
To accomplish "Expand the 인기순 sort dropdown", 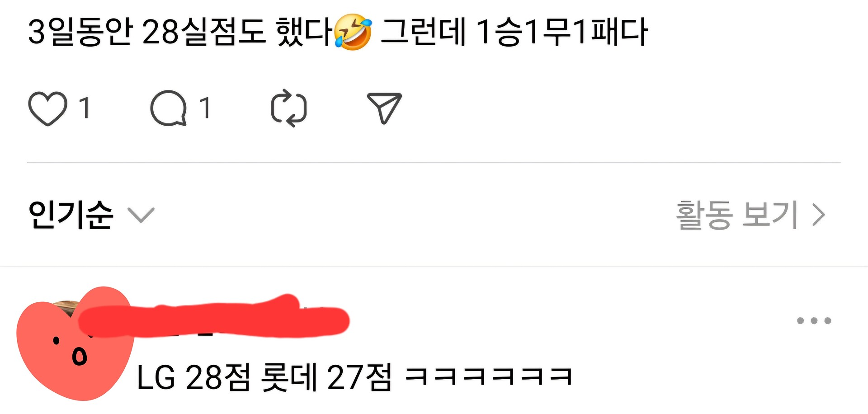I will tap(91, 215).
